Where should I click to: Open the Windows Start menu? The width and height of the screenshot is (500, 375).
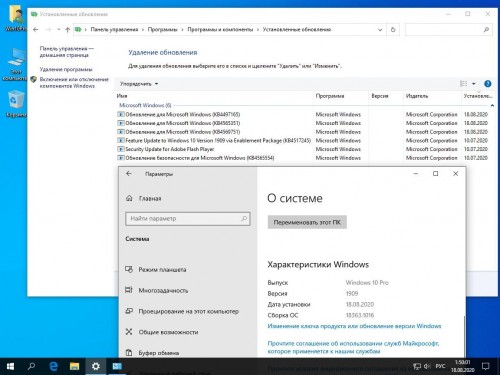click(x=10, y=366)
